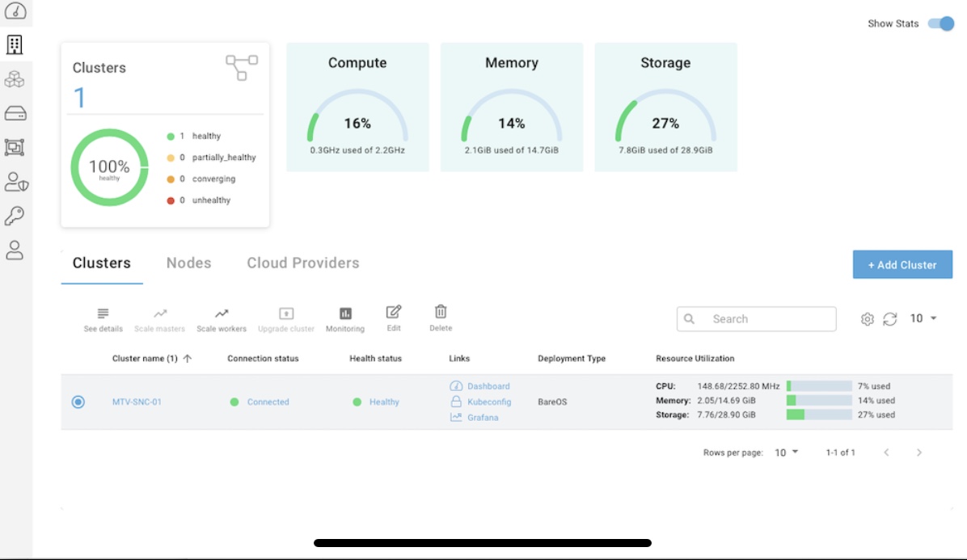Select the MTV-SNC-01 row radio button

(x=78, y=402)
